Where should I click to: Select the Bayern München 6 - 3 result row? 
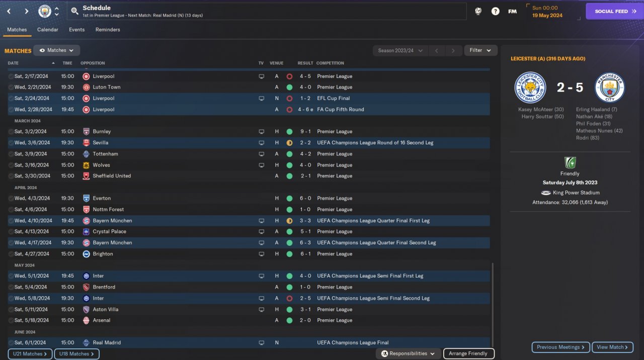(x=249, y=243)
